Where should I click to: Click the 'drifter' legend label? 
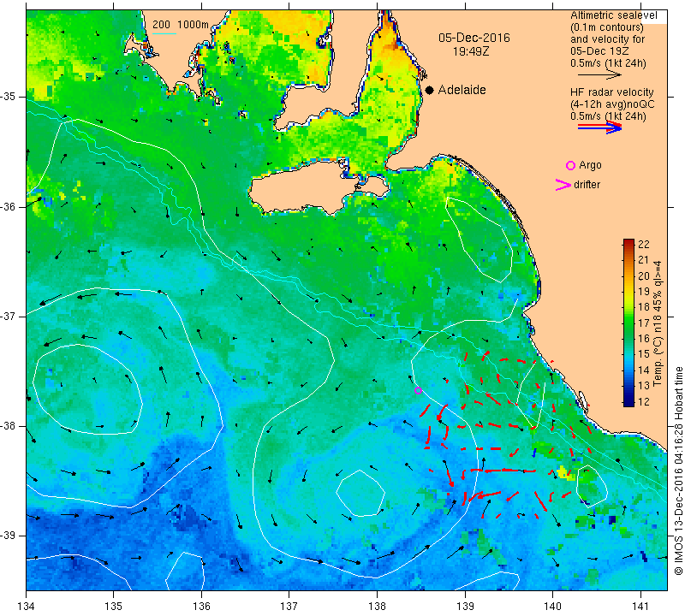click(587, 185)
